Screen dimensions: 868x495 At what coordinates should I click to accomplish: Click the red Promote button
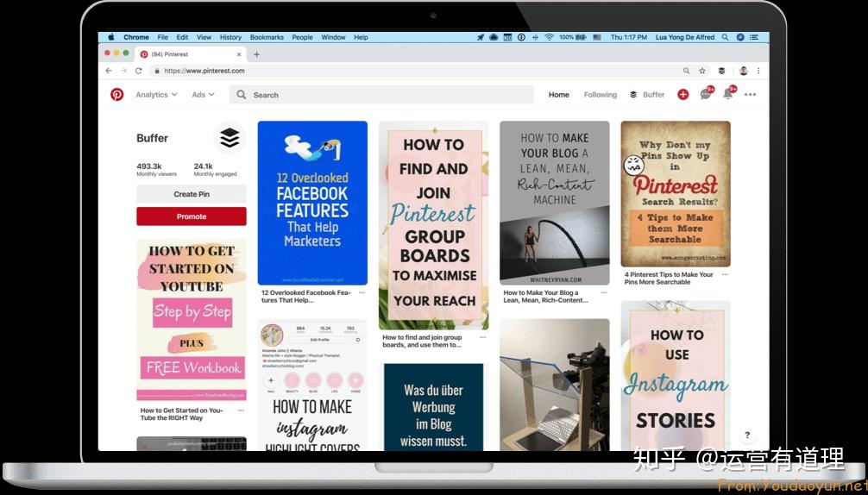[192, 216]
